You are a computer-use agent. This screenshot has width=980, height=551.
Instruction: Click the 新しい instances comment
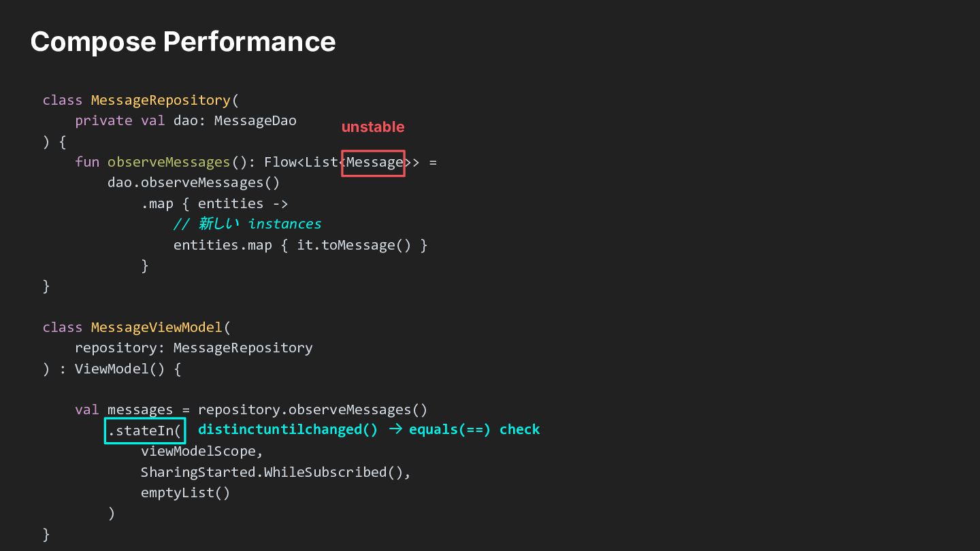click(x=247, y=224)
